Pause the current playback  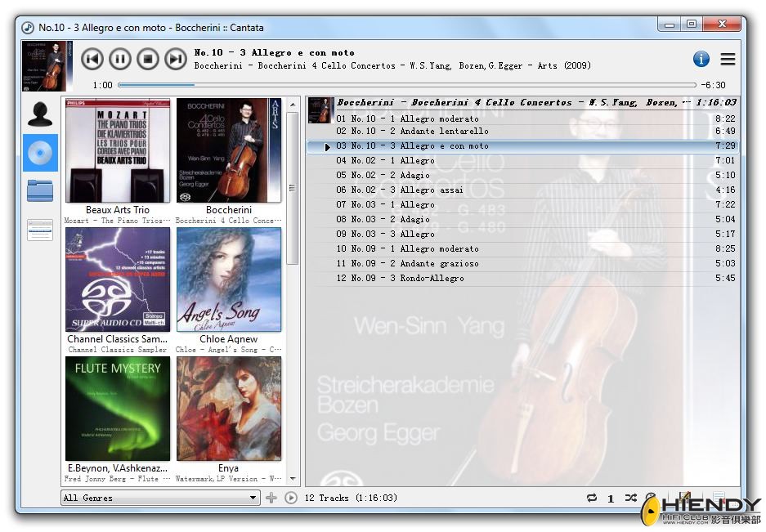pos(119,59)
